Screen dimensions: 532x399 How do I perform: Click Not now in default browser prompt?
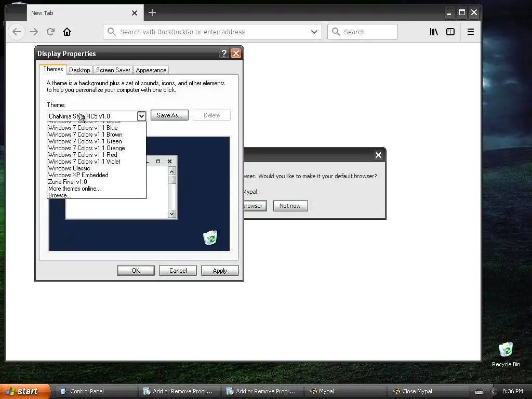click(x=290, y=206)
